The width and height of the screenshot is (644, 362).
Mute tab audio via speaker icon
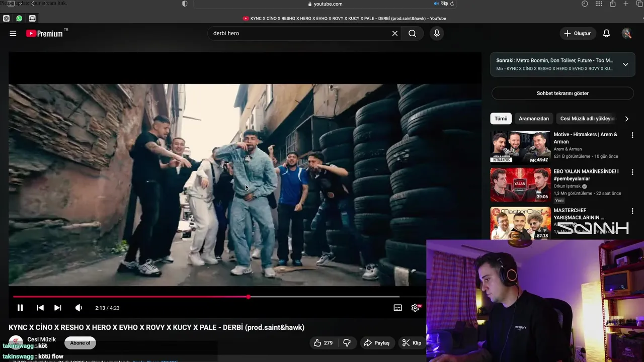[436, 4]
